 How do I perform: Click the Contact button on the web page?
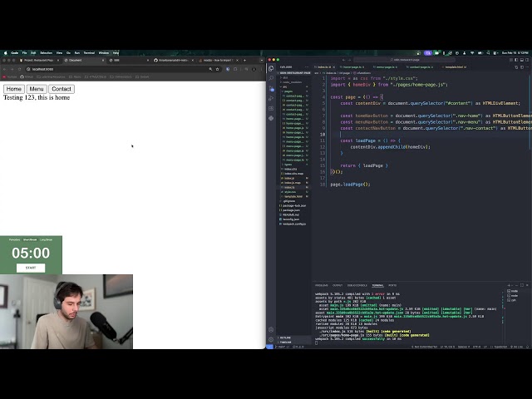(x=62, y=89)
